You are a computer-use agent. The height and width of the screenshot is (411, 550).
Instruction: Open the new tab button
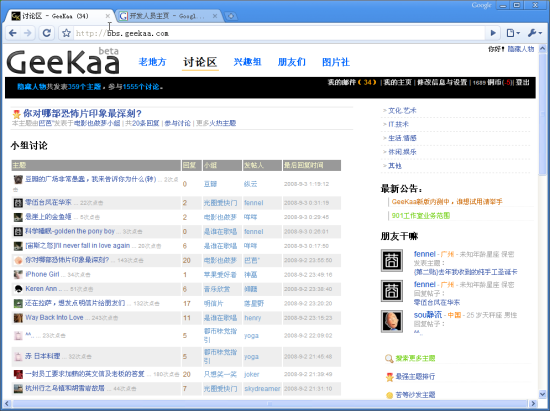pyautogui.click(x=231, y=16)
